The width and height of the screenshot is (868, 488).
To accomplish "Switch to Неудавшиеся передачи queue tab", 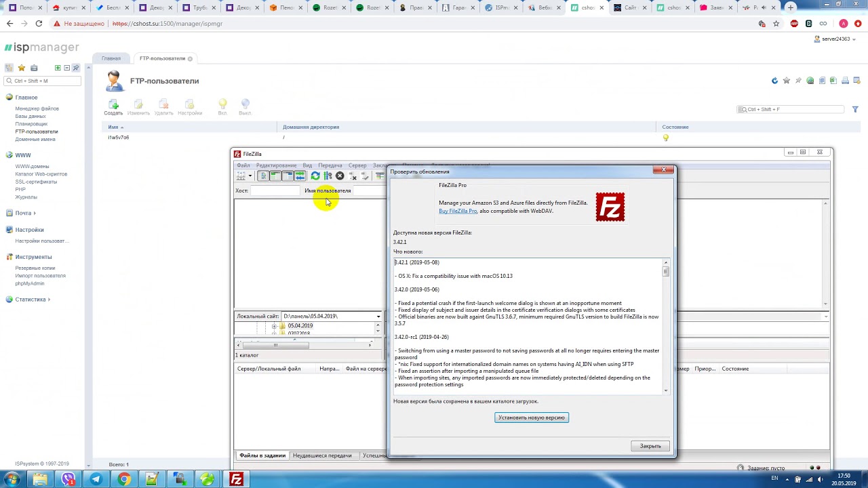I will (322, 455).
